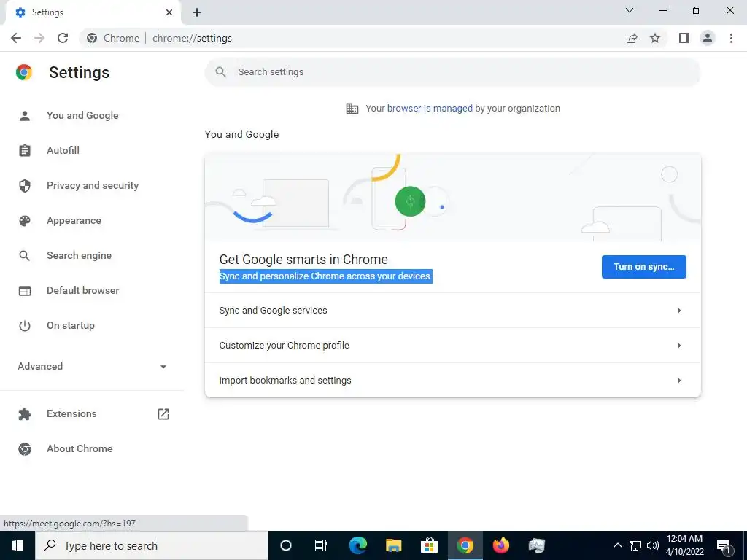Go back with the browser back arrow
The image size is (747, 560).
tap(16, 38)
